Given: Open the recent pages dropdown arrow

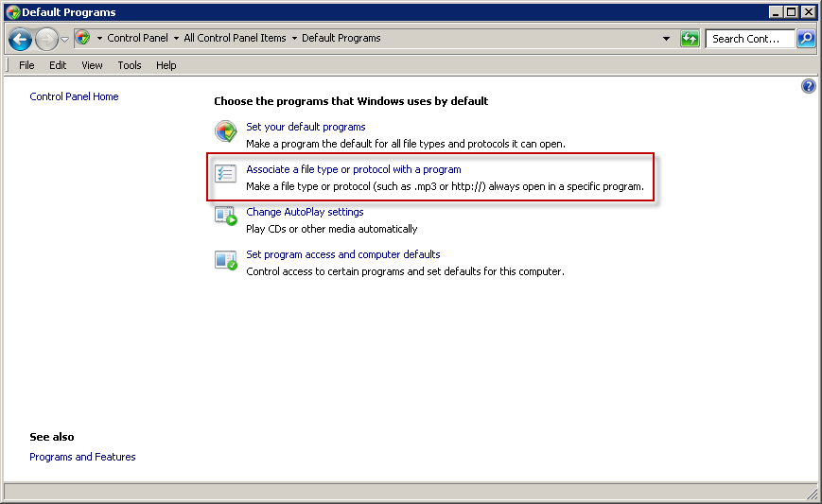Looking at the screenshot, I should point(64,40).
